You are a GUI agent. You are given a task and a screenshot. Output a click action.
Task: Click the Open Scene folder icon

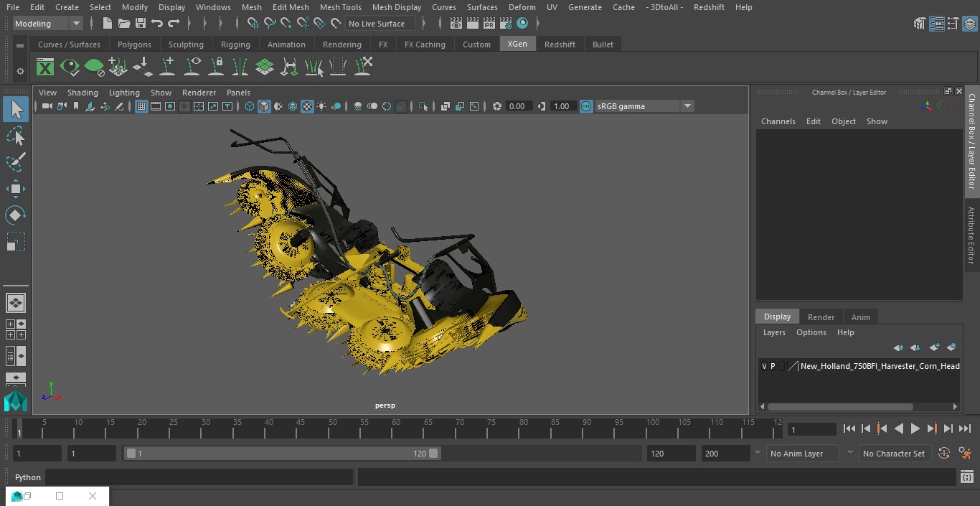(x=123, y=24)
